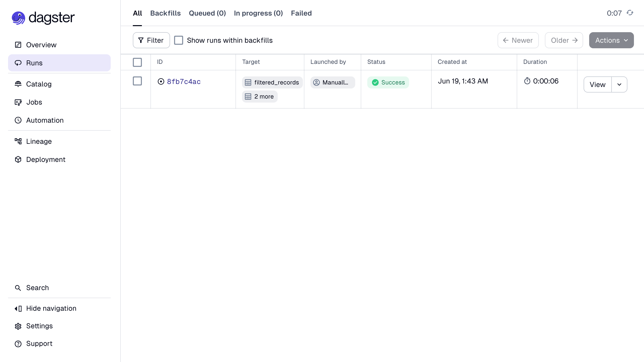Viewport: 644px width, 362px height.
Task: Click the Duration column header
Action: point(535,62)
